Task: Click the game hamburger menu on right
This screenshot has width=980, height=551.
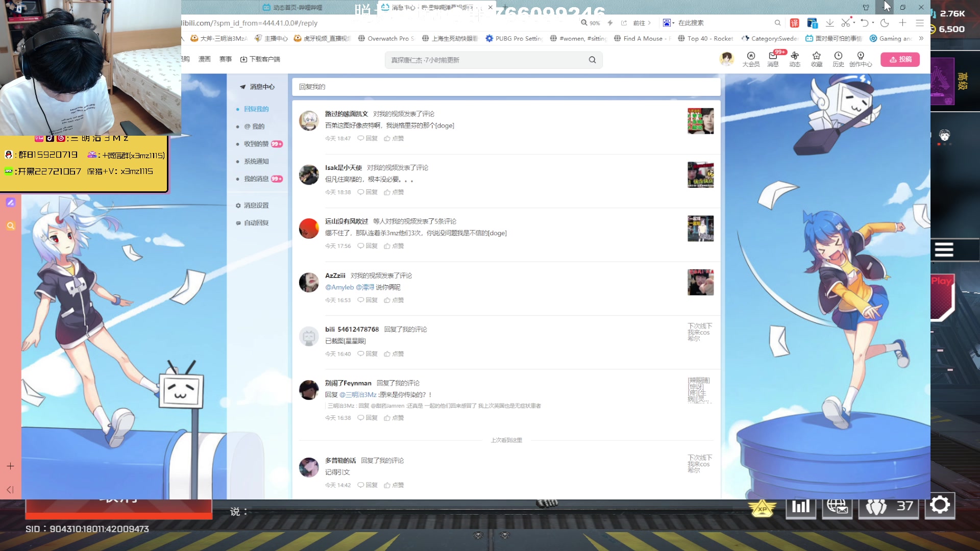Action: coord(944,250)
